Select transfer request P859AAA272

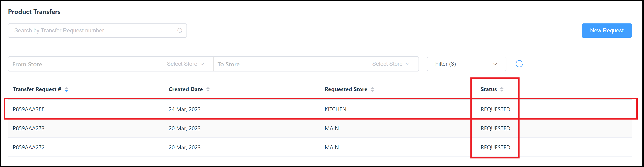(29, 147)
